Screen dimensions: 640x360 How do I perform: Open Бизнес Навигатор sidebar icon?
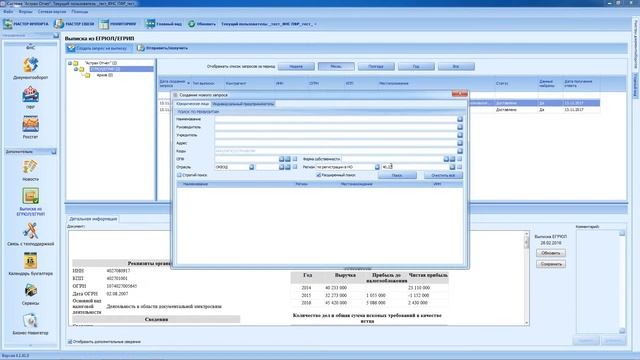(x=30, y=324)
